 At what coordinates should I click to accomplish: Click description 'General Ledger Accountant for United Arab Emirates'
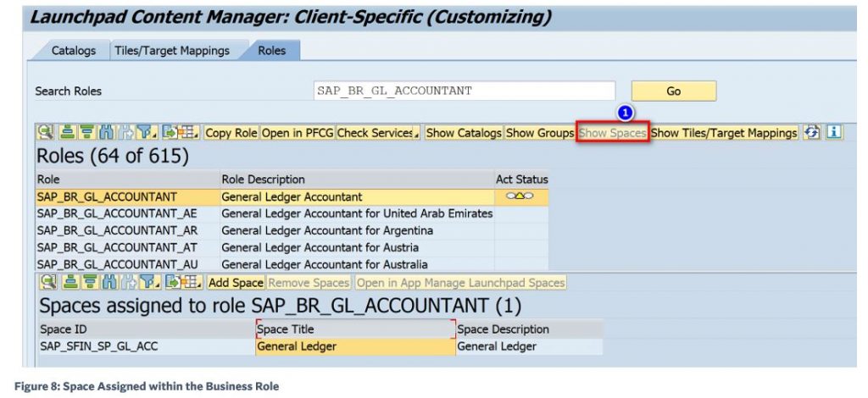(x=357, y=213)
